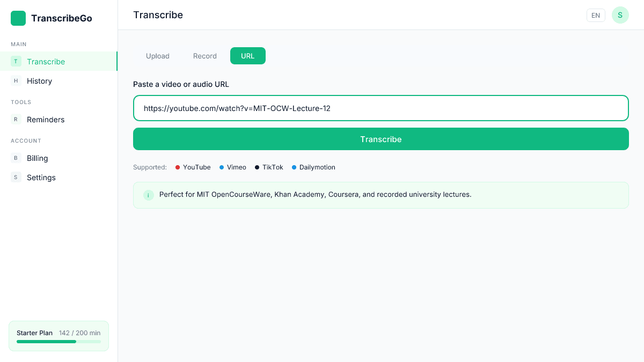Open History via its sidebar icon

point(16,80)
